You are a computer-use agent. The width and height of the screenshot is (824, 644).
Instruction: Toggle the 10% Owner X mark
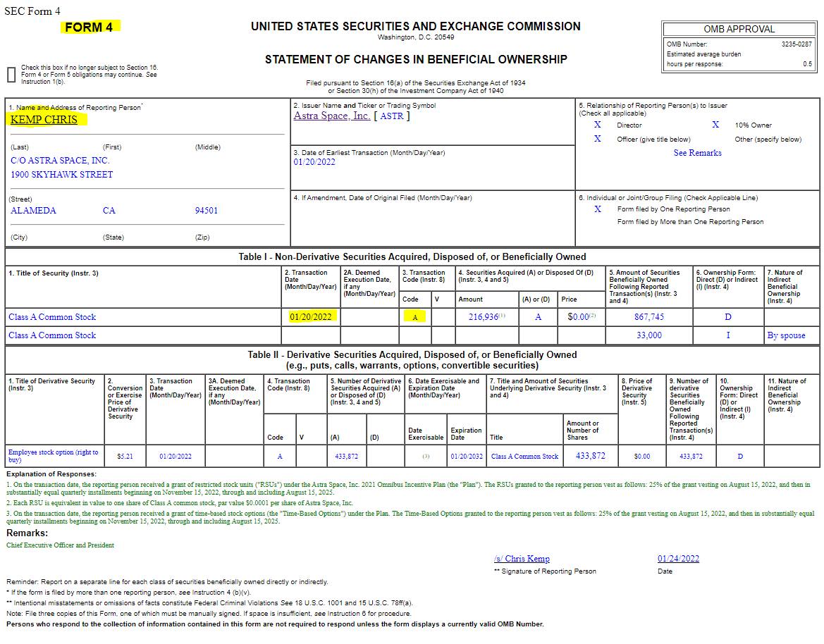715,125
